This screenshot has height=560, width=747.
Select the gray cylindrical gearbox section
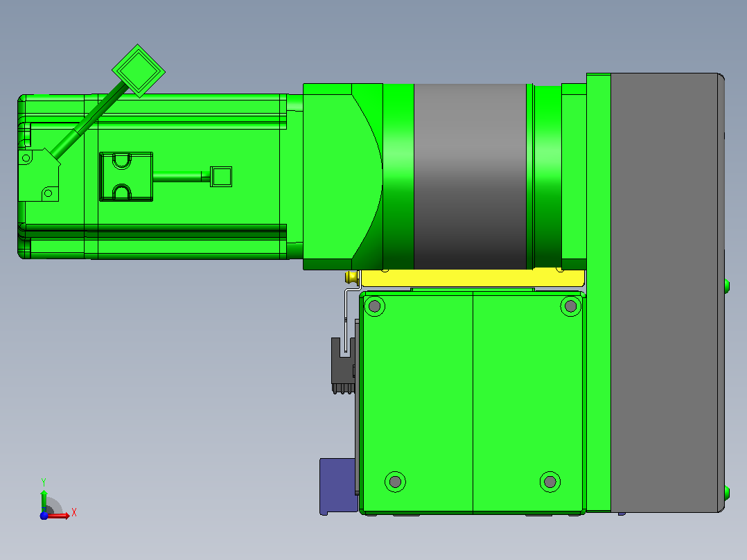coord(471,176)
